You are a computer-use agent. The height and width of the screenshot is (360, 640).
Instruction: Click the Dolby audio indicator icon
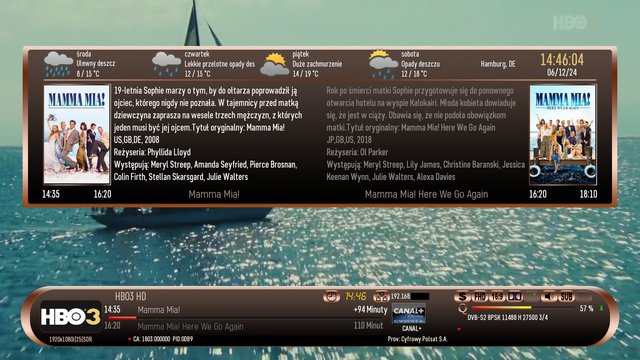(514, 297)
